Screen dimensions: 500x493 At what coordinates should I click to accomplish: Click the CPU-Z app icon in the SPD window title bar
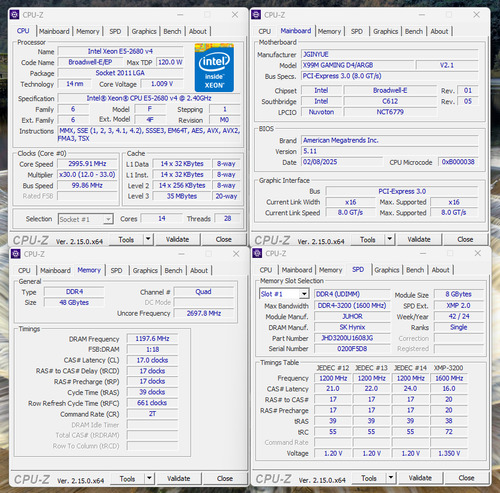point(257,253)
